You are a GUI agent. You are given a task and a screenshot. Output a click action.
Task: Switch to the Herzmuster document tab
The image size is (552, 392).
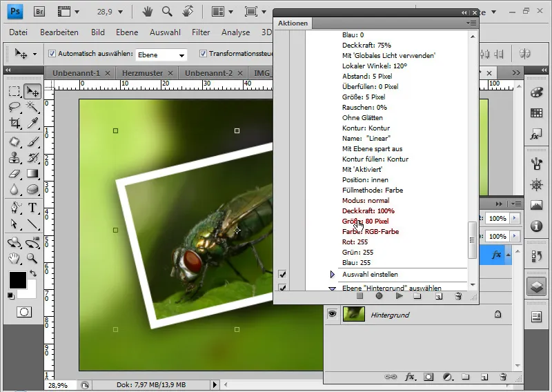(143, 73)
